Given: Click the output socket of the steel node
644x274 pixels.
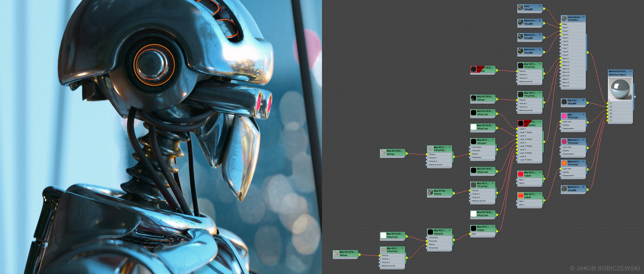Looking at the screenshot, I should tap(544, 9).
